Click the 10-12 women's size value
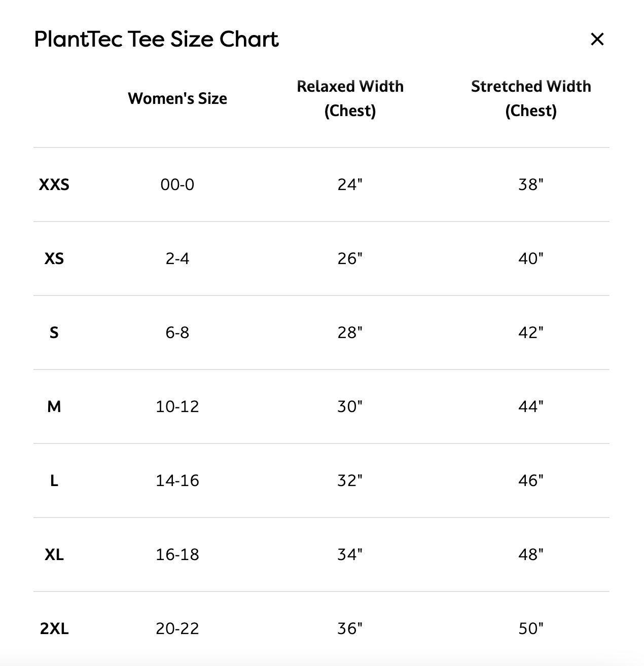644x666 pixels. 177,406
